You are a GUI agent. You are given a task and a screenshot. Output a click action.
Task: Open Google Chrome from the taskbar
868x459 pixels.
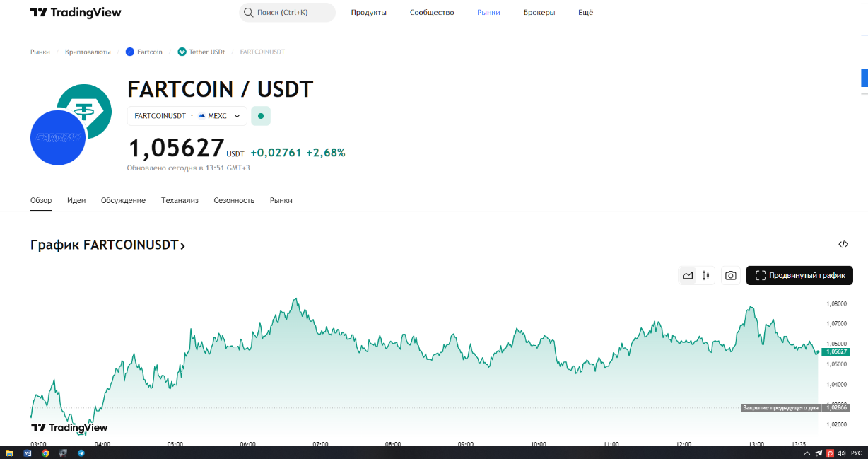pos(45,453)
